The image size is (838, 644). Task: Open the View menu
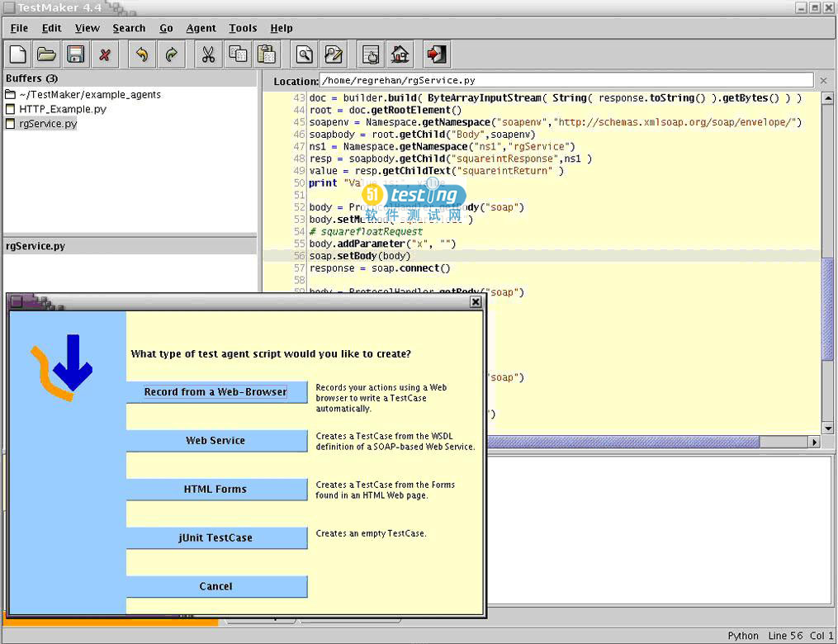click(88, 28)
